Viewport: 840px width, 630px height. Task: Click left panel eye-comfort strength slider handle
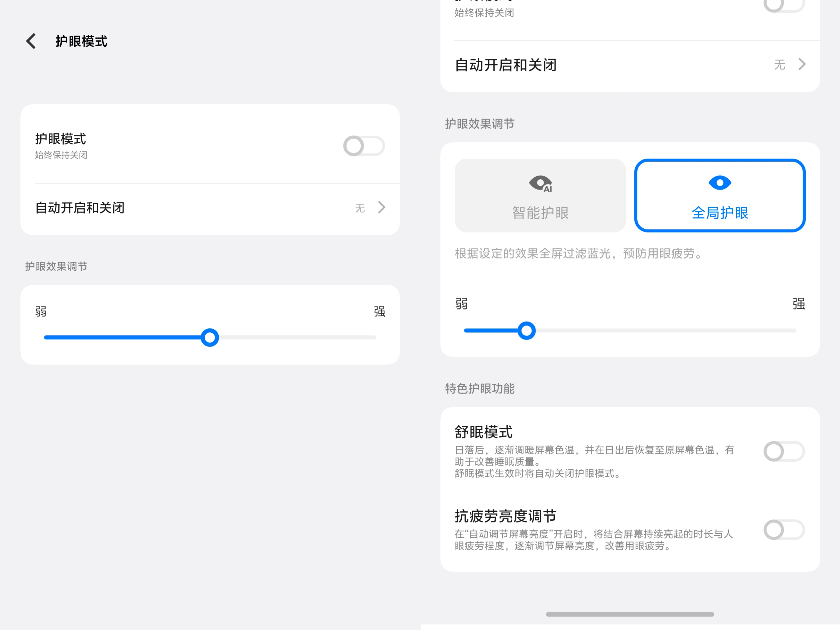tap(210, 337)
